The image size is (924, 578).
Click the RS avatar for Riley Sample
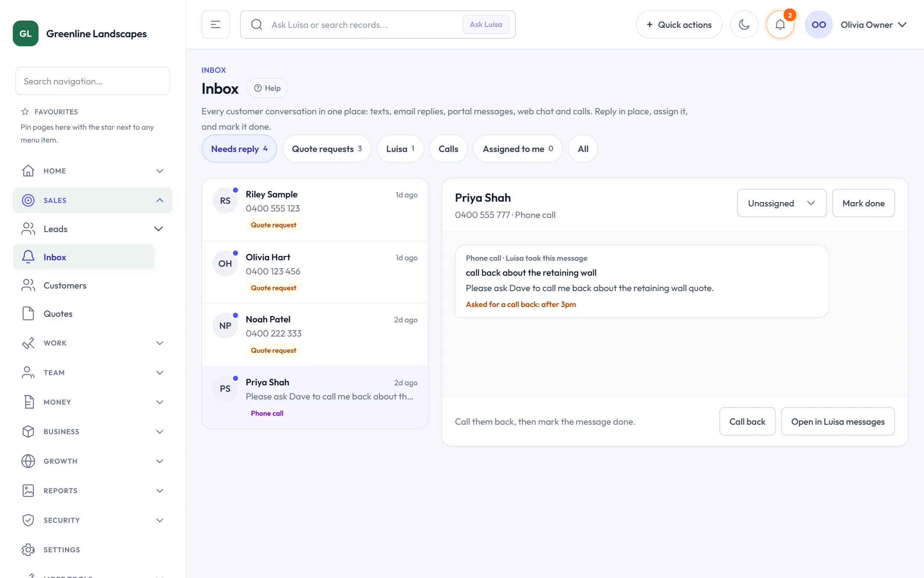pyautogui.click(x=225, y=201)
